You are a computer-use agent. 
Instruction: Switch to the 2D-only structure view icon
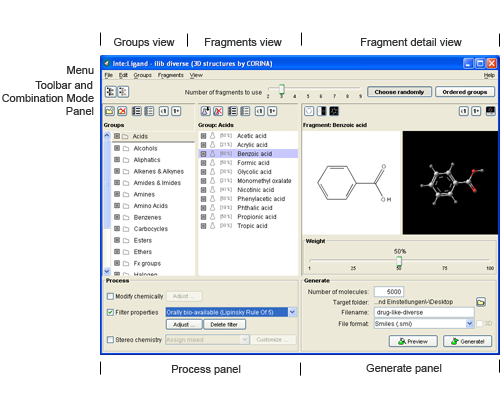pos(309,111)
